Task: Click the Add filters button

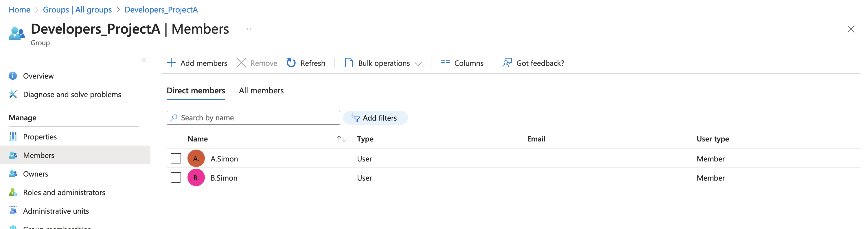Action: (x=375, y=117)
